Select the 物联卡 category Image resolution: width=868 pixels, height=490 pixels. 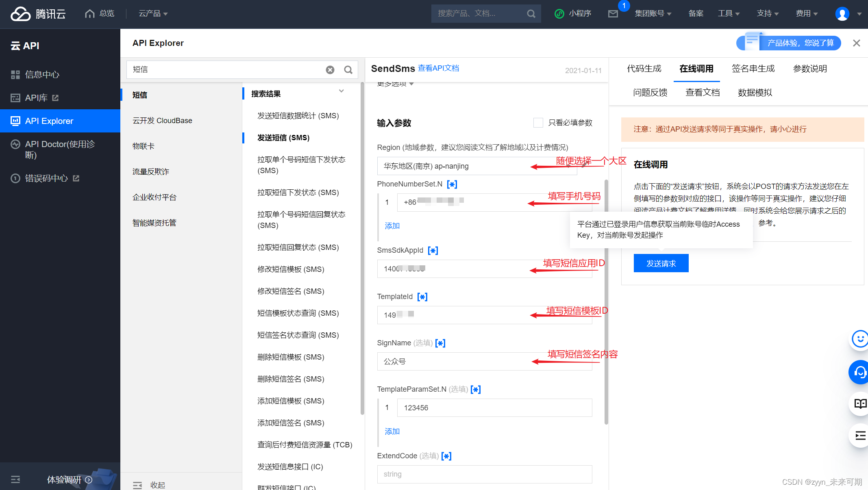click(x=144, y=146)
